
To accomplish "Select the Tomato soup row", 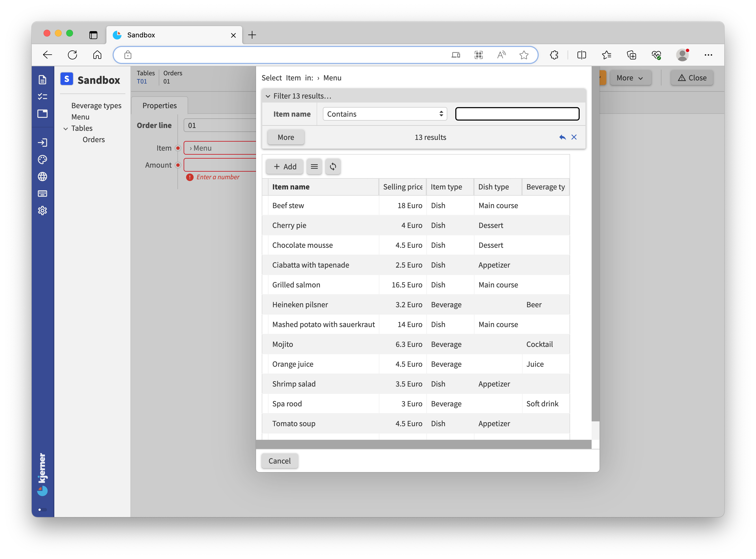I will coord(416,424).
